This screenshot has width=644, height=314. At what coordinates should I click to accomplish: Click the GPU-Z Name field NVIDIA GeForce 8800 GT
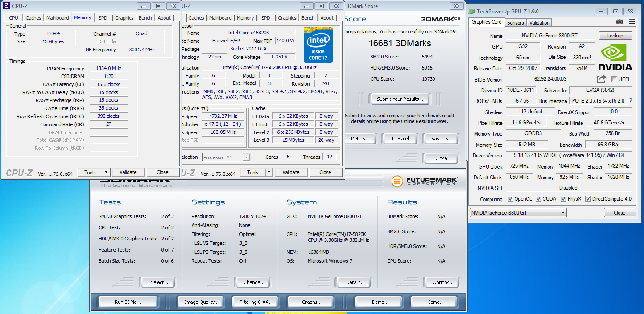(550, 36)
